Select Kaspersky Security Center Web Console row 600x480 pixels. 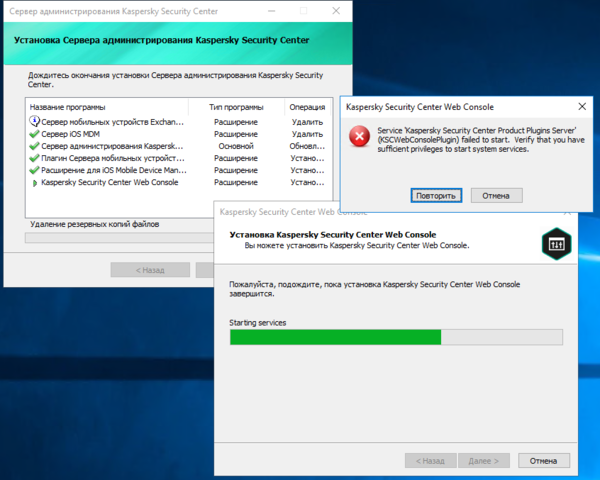[179, 182]
